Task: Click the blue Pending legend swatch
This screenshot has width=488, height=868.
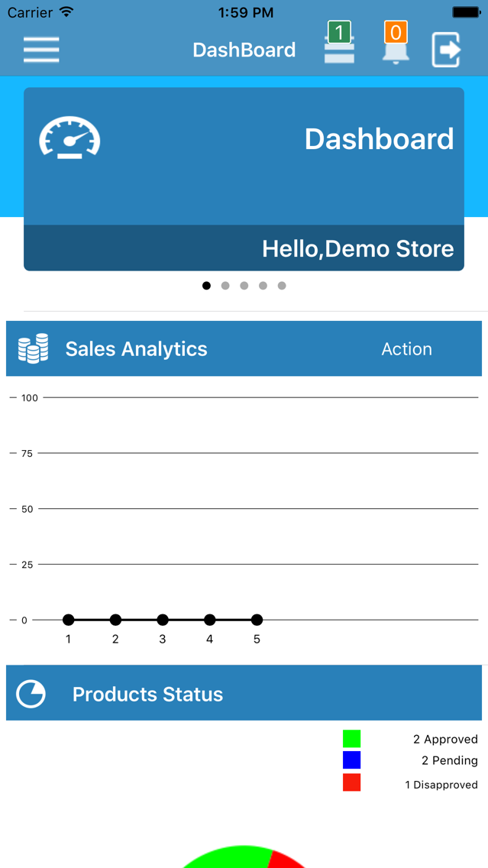Action: [x=351, y=760]
